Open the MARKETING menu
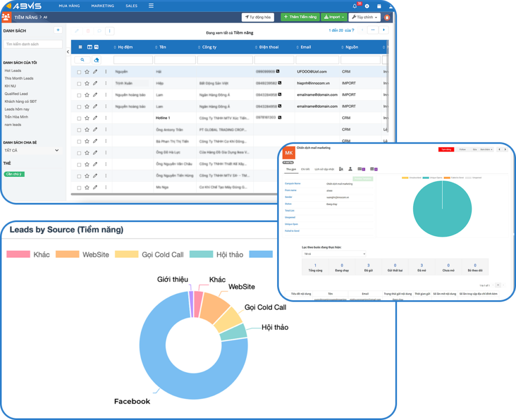Image resolution: width=516 pixels, height=420 pixels. point(102,6)
